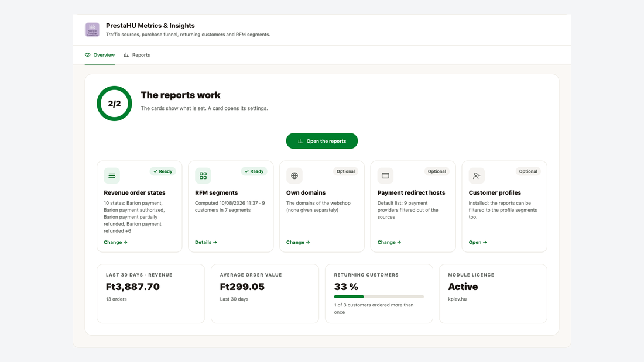This screenshot has height=362, width=644.
Task: Click the bar chart icon beside Reports
Action: click(126, 54)
